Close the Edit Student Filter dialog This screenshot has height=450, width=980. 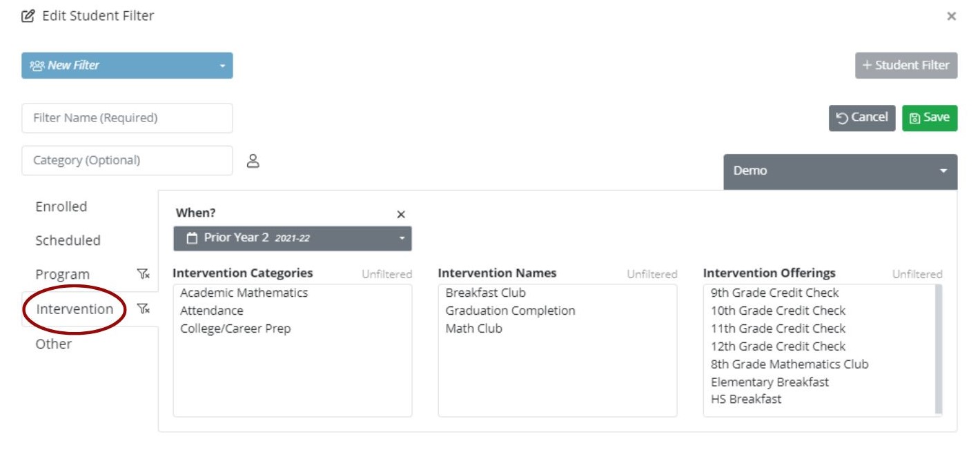click(951, 16)
